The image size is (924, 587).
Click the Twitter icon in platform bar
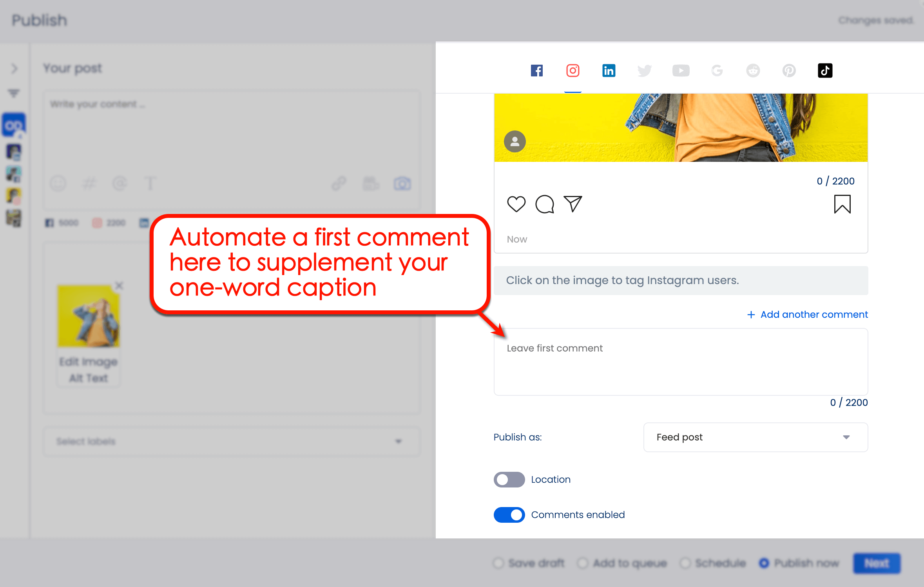(x=644, y=70)
